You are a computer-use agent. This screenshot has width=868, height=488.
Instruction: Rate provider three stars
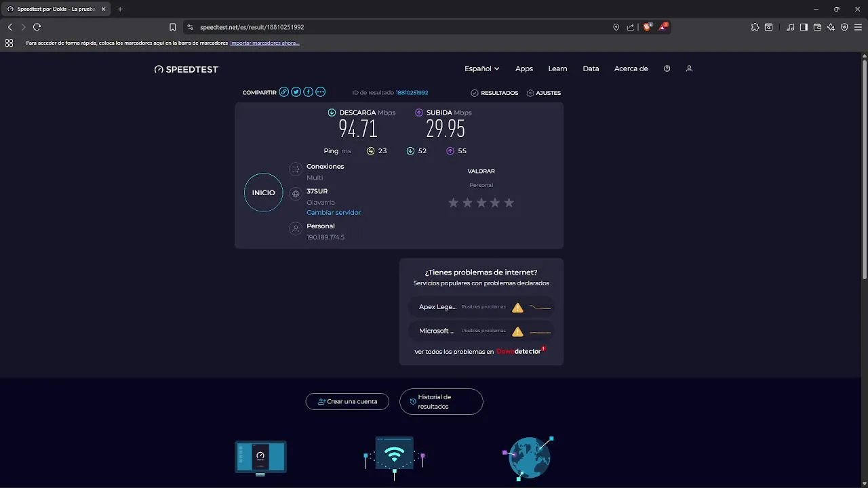pos(481,203)
